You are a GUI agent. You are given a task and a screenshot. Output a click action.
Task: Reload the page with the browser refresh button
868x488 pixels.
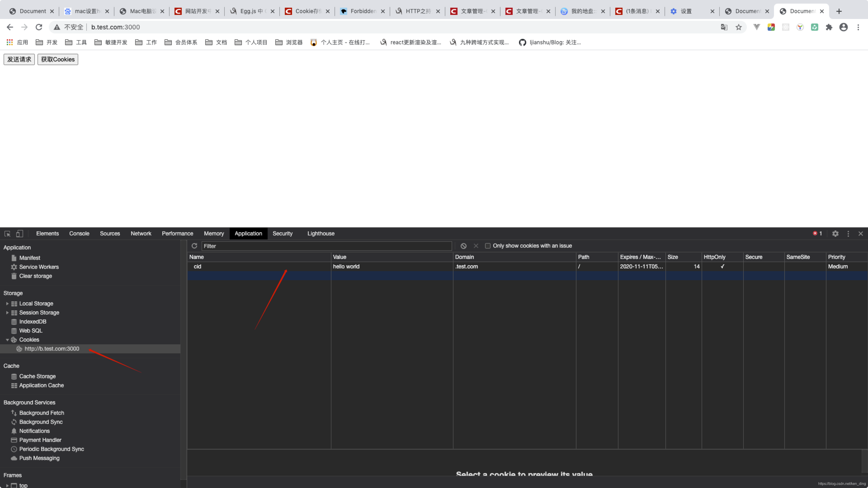[39, 27]
